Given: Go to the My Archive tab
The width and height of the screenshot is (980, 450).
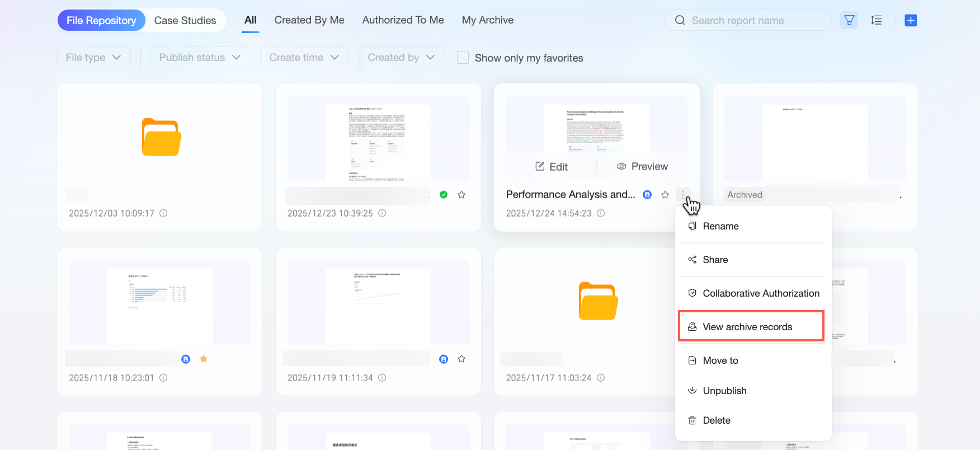Looking at the screenshot, I should tap(488, 20).
